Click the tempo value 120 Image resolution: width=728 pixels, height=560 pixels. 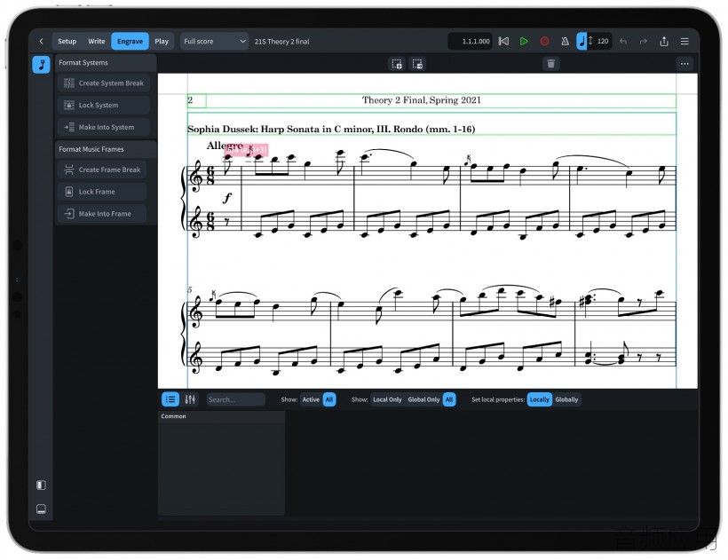point(603,42)
